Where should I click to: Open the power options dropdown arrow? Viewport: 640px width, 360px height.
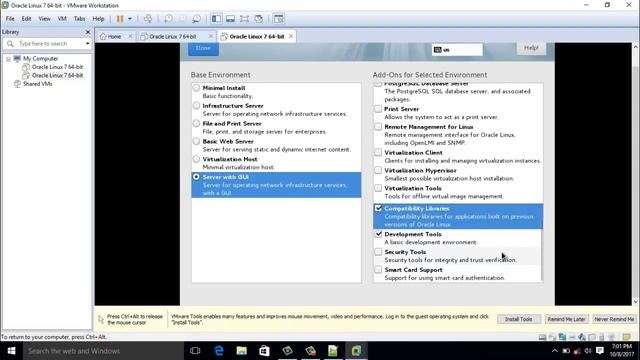pos(130,19)
